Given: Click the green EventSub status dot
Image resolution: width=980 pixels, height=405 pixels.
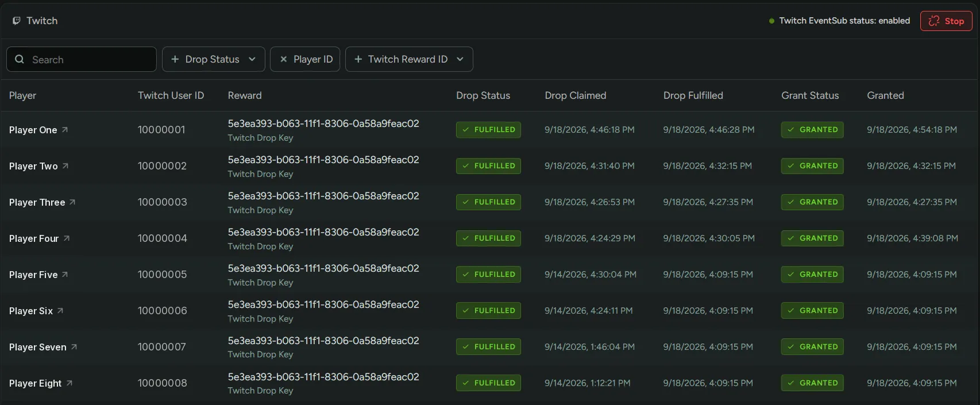Looking at the screenshot, I should (771, 21).
